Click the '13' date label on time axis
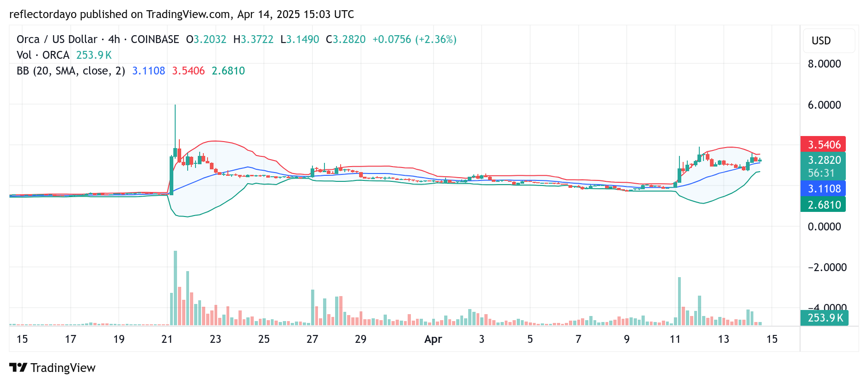 point(723,339)
